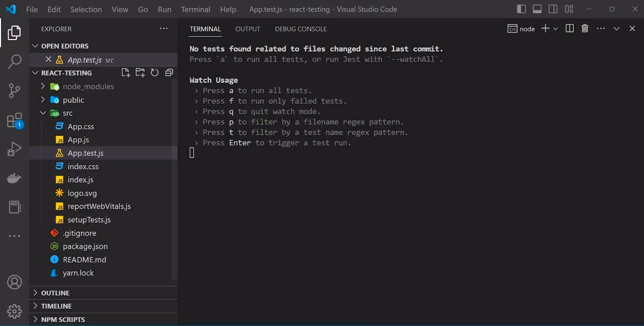Open the Run menu
The width and height of the screenshot is (644, 326).
pyautogui.click(x=164, y=9)
